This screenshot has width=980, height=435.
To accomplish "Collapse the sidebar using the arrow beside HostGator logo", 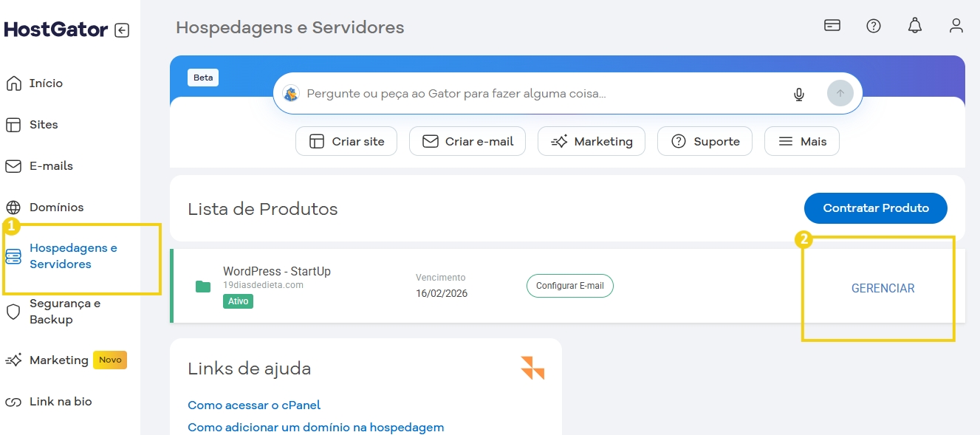I will pyautogui.click(x=123, y=30).
